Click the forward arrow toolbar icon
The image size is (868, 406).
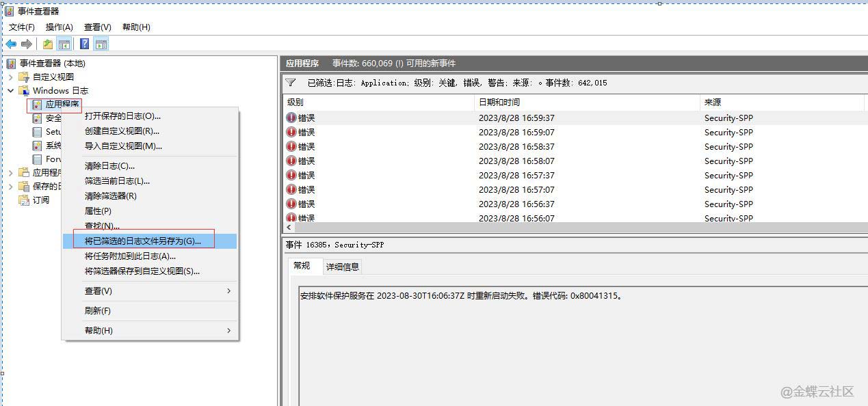point(27,44)
